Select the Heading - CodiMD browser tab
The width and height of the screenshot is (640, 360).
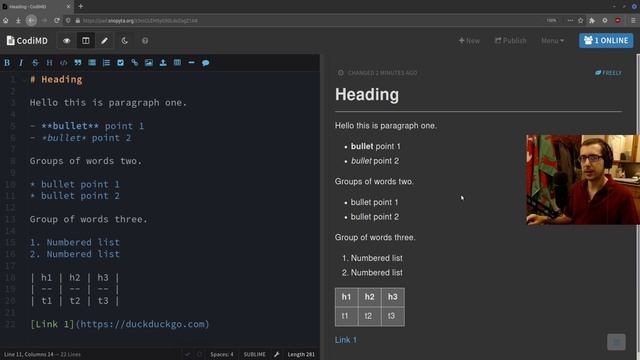coord(37,7)
